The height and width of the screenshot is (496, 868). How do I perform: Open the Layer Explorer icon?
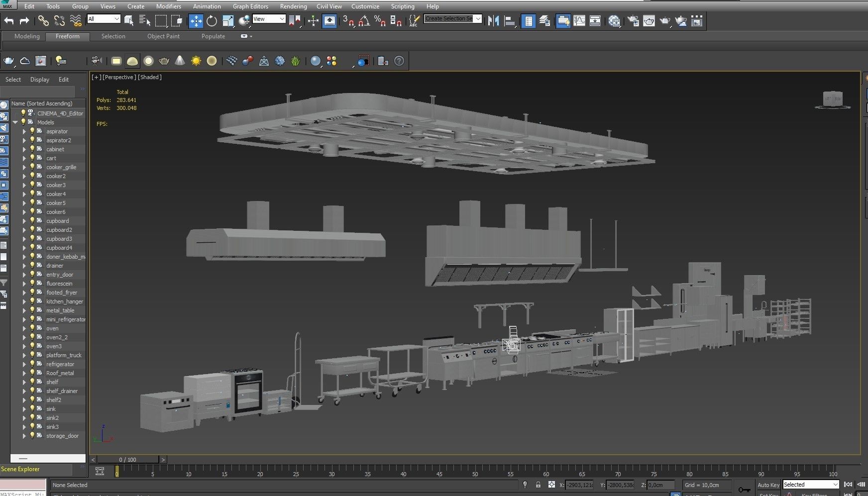(x=544, y=21)
